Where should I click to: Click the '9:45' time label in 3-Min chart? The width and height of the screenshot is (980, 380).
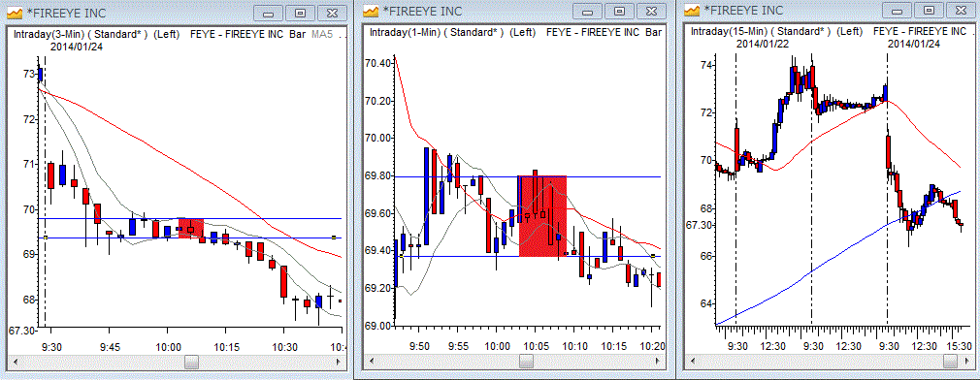[110, 346]
